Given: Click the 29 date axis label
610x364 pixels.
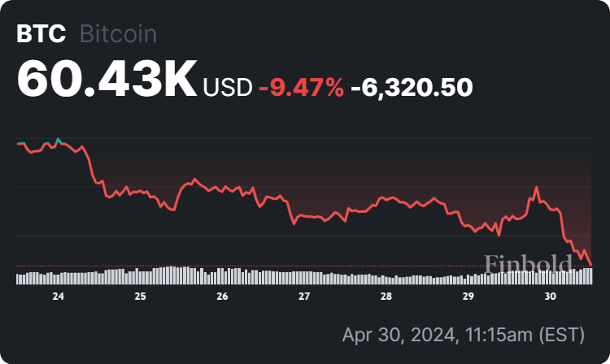Looking at the screenshot, I should (468, 297).
